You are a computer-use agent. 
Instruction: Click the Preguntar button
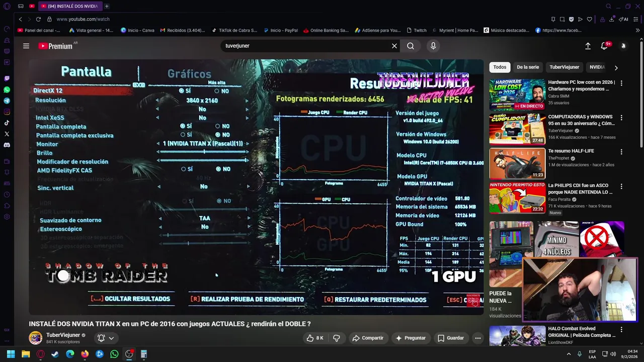pyautogui.click(x=411, y=338)
